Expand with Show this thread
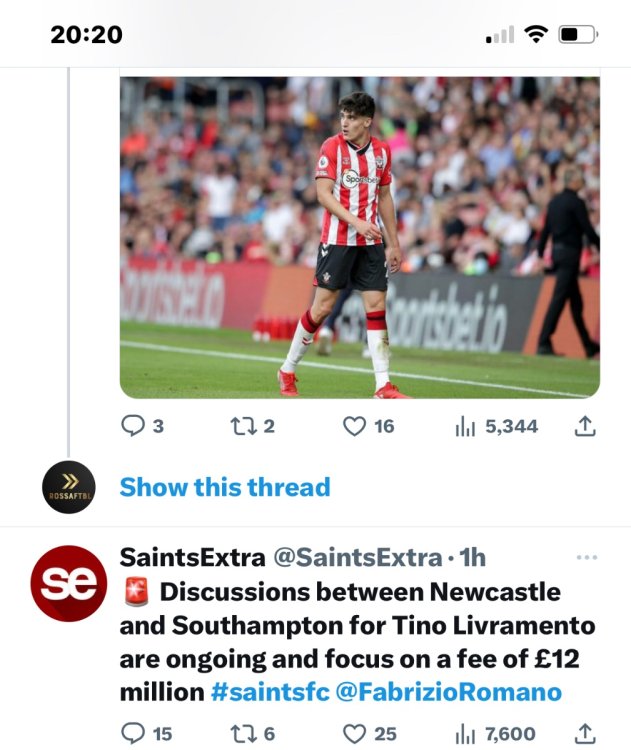Viewport: 631px width, 750px height. (x=225, y=488)
